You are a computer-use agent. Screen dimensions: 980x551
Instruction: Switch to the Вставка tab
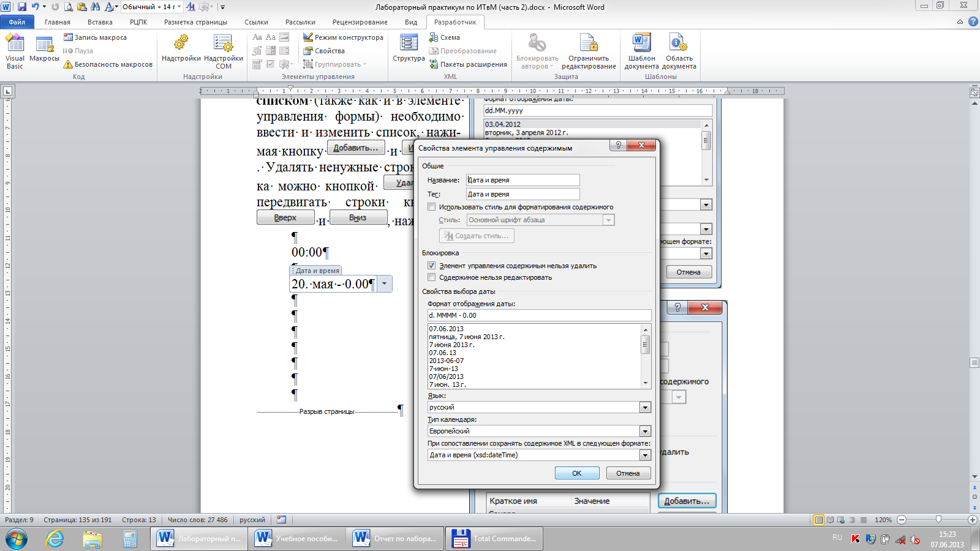[x=100, y=22]
